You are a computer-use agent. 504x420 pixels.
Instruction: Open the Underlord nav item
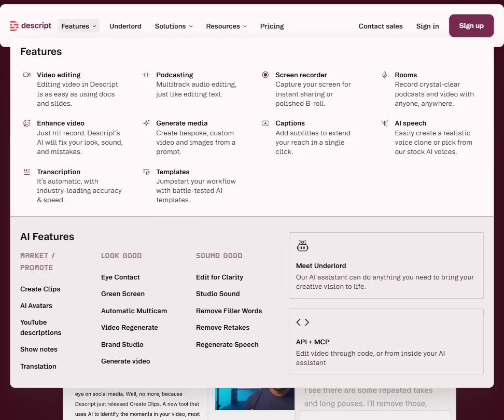click(125, 26)
